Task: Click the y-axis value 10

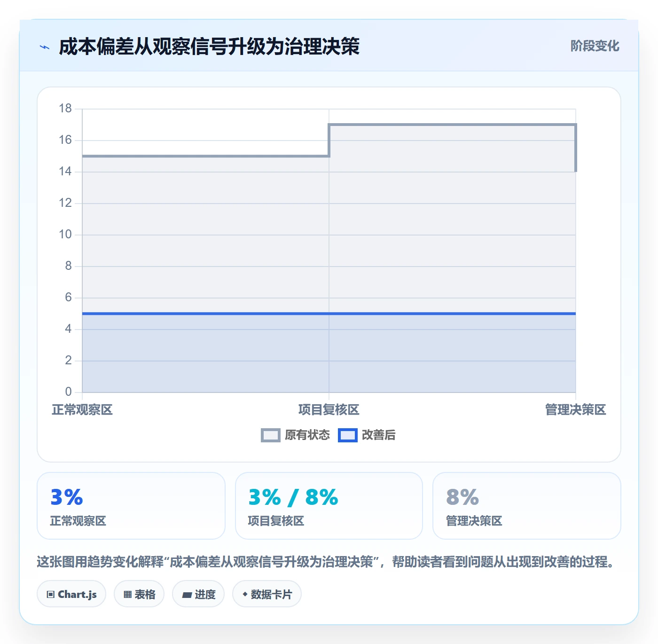Action: [65, 235]
